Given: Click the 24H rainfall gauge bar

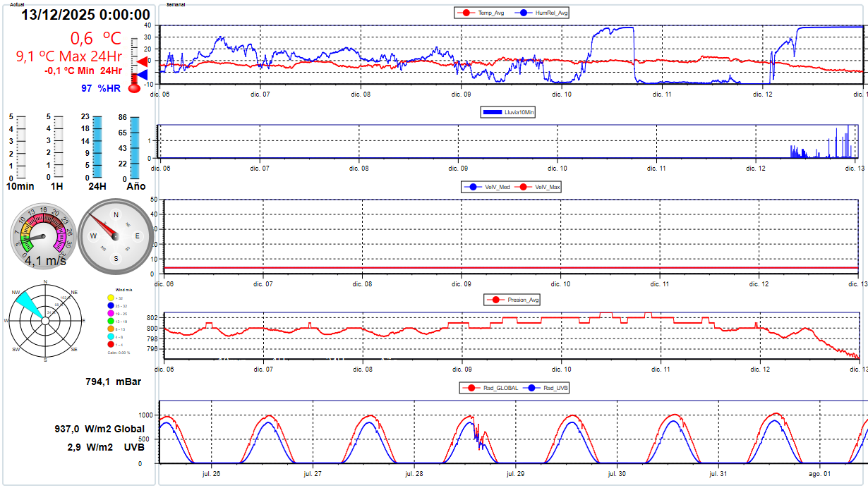Looking at the screenshot, I should [x=98, y=147].
